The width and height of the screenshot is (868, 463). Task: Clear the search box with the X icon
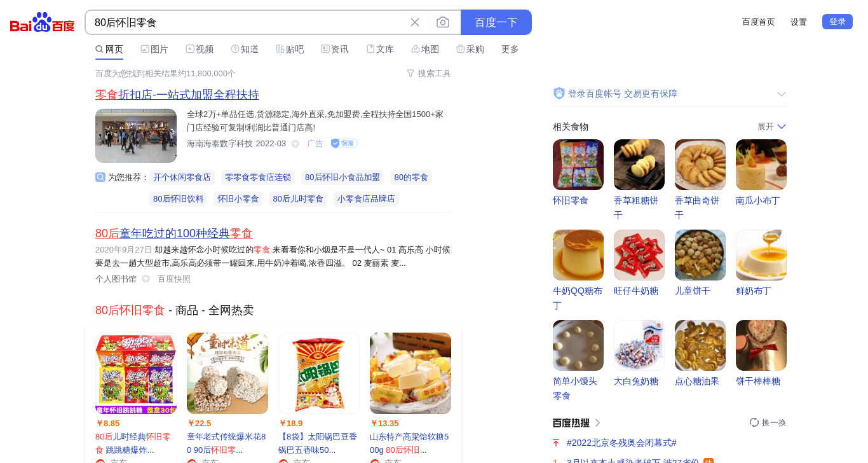click(415, 22)
